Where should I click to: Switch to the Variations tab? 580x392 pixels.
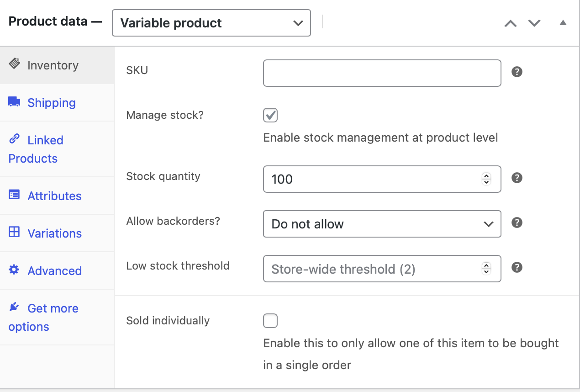pyautogui.click(x=57, y=233)
